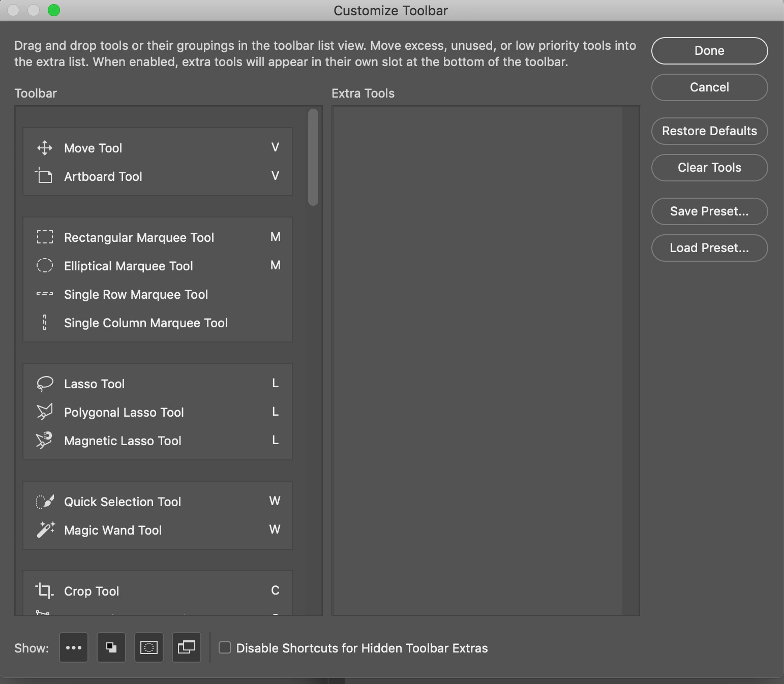Click Restore Defaults
Screen dimensions: 784x684
709,131
